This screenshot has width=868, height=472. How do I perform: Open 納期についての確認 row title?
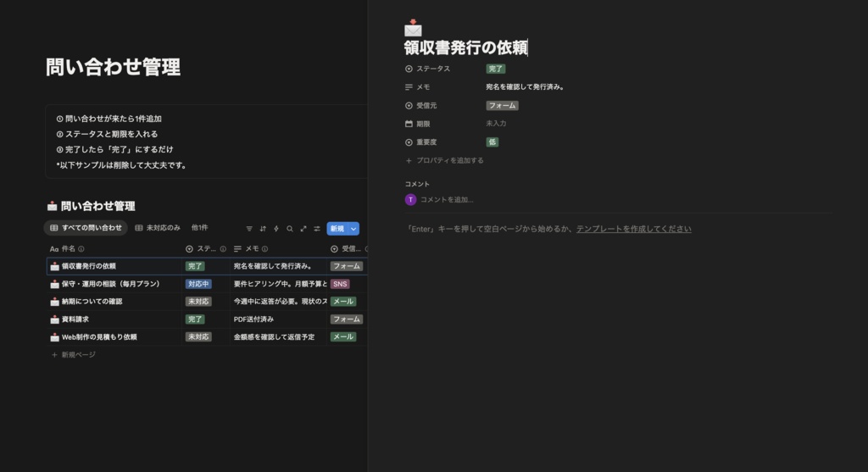[x=92, y=302]
